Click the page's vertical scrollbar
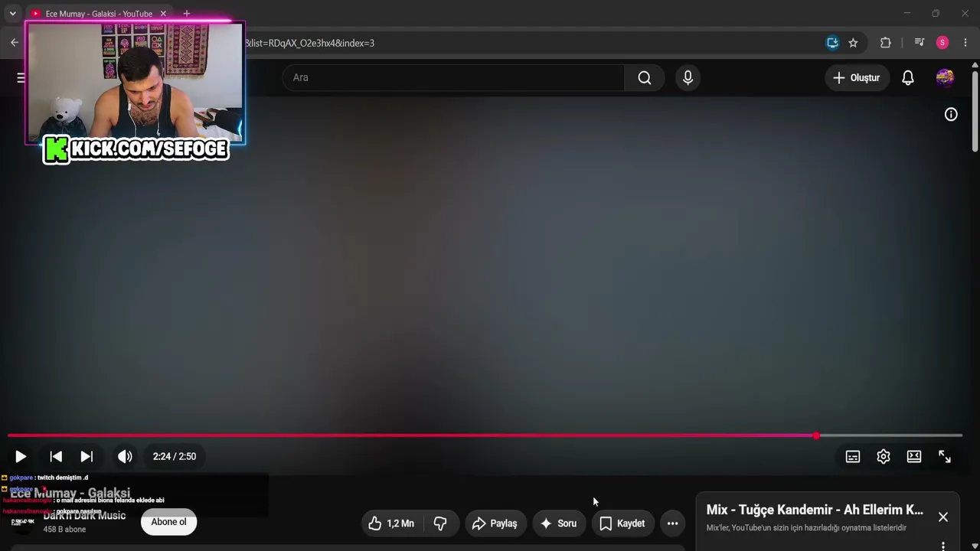980x551 pixels. (975, 111)
